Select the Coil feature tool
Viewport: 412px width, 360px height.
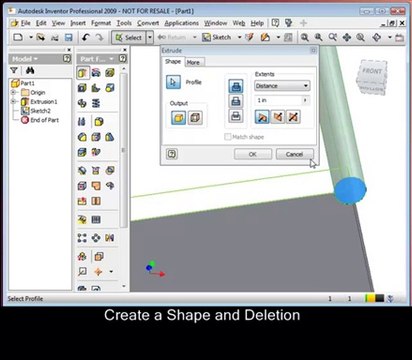(x=96, y=103)
